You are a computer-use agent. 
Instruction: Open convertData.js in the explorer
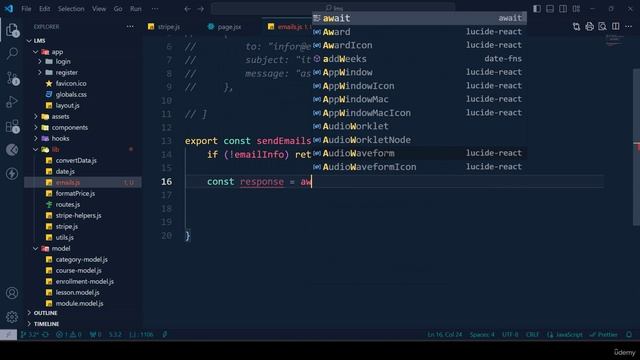(x=76, y=160)
